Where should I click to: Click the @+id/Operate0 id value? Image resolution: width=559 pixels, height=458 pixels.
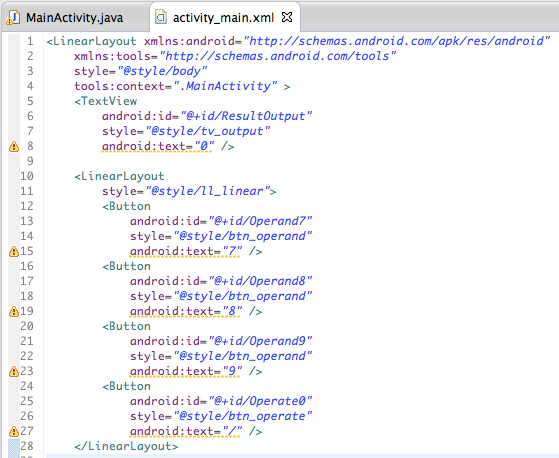260,401
